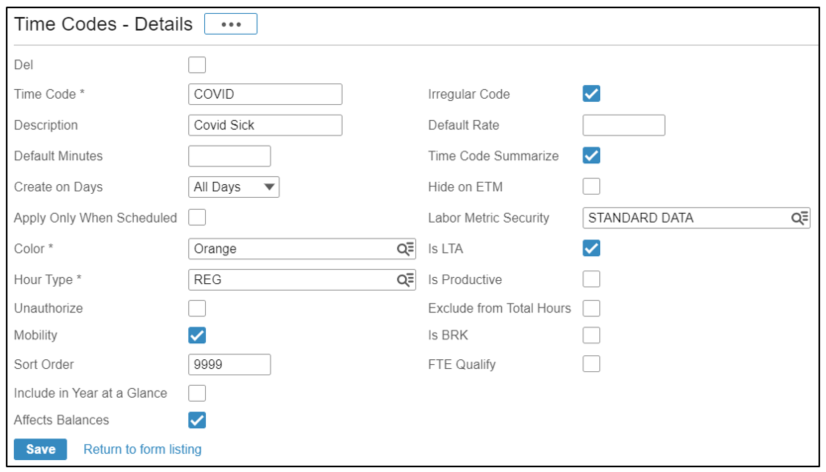Viewport: 826px width, 472px height.
Task: Click the Sort Order field showing 9999
Action: tap(230, 365)
